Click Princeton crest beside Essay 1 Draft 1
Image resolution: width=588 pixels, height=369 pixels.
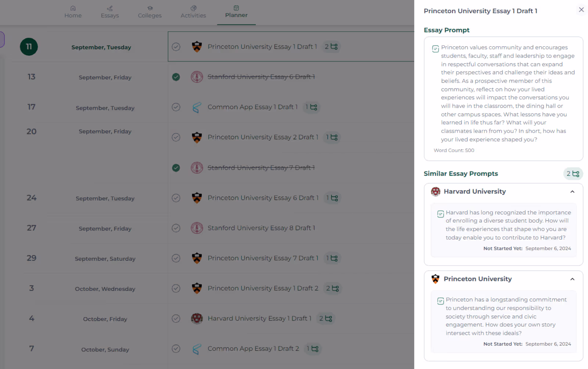coord(197,47)
